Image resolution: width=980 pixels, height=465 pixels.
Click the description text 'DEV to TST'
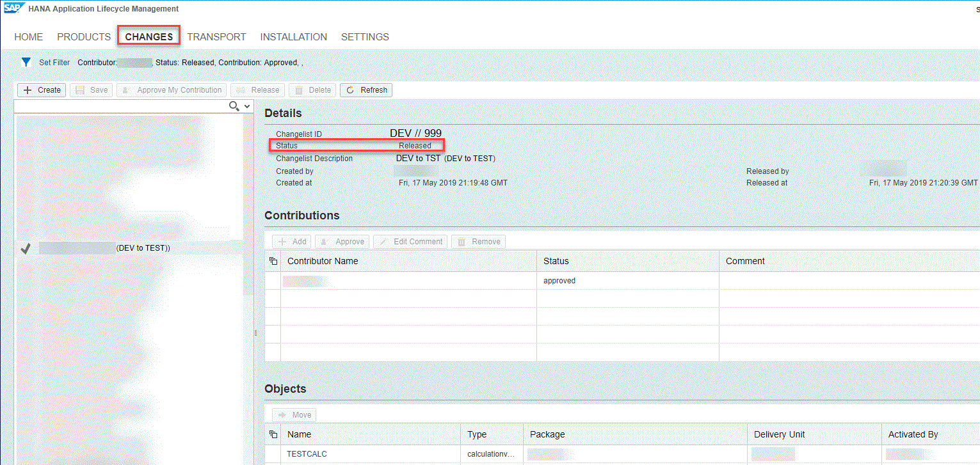[x=418, y=158]
